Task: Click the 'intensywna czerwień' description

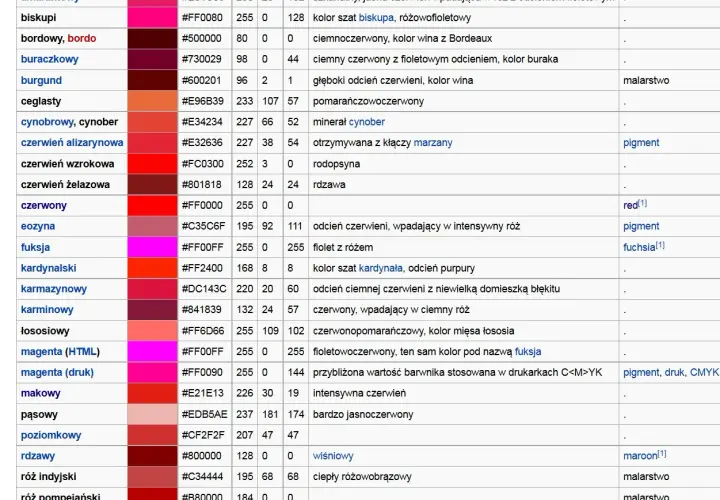Action: [x=359, y=393]
